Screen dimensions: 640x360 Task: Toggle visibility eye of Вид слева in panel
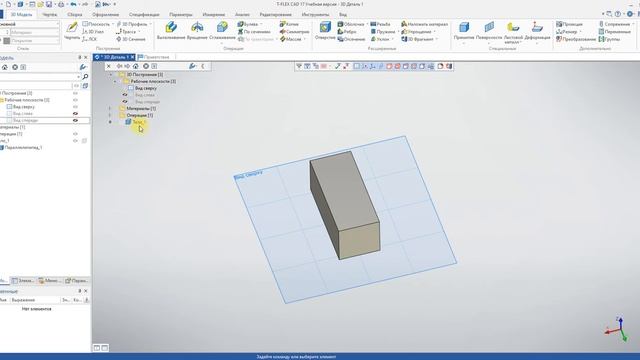(75, 113)
